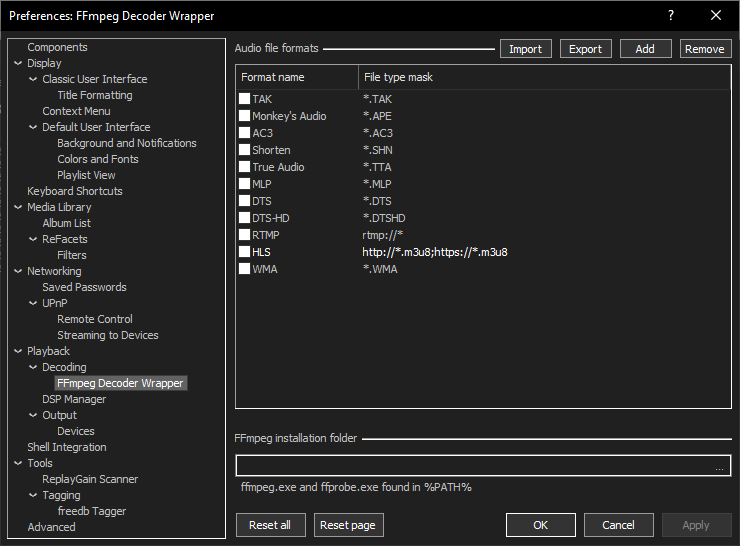740x546 pixels.
Task: Click the help question mark button
Action: click(670, 15)
